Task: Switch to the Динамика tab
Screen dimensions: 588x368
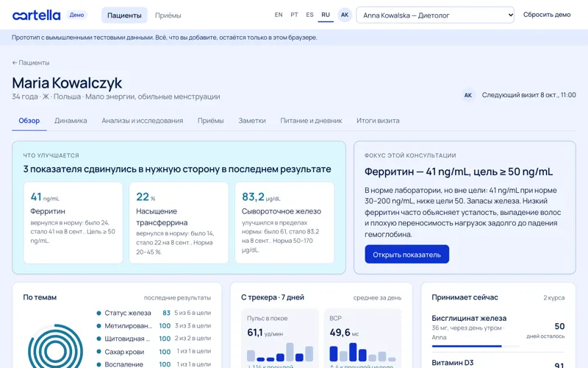Action: [x=71, y=121]
